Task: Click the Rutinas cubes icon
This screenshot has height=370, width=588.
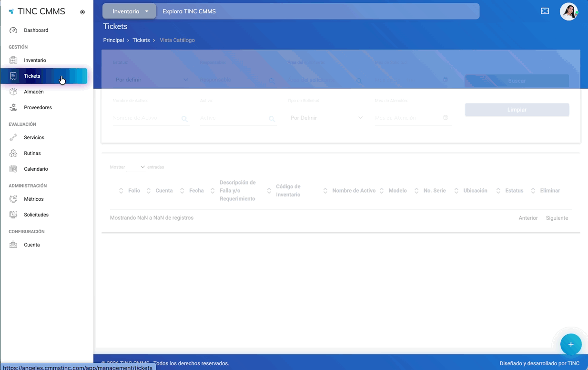Action: (x=13, y=153)
